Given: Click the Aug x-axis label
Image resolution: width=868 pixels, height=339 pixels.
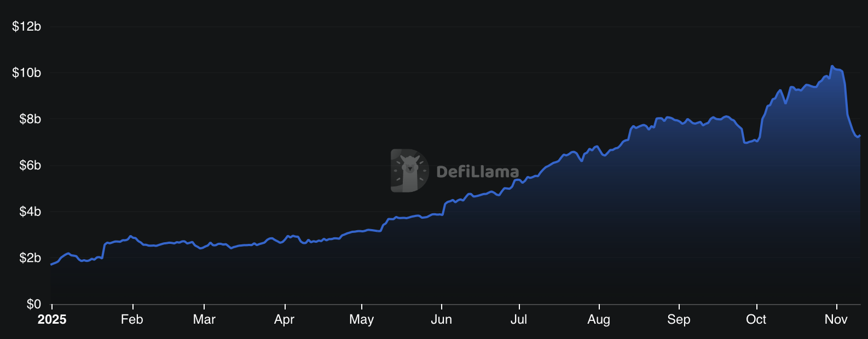Looking at the screenshot, I should 599,320.
